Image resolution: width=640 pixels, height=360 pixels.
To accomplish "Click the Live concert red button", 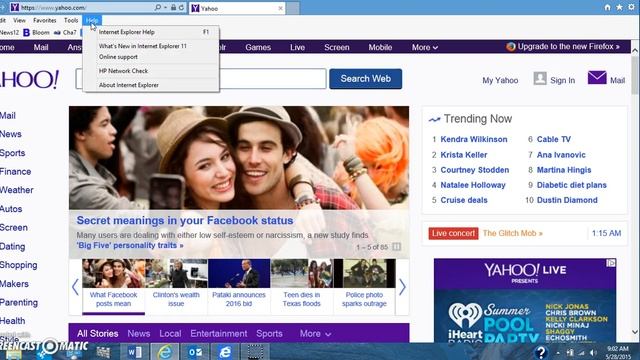I will [x=453, y=233].
